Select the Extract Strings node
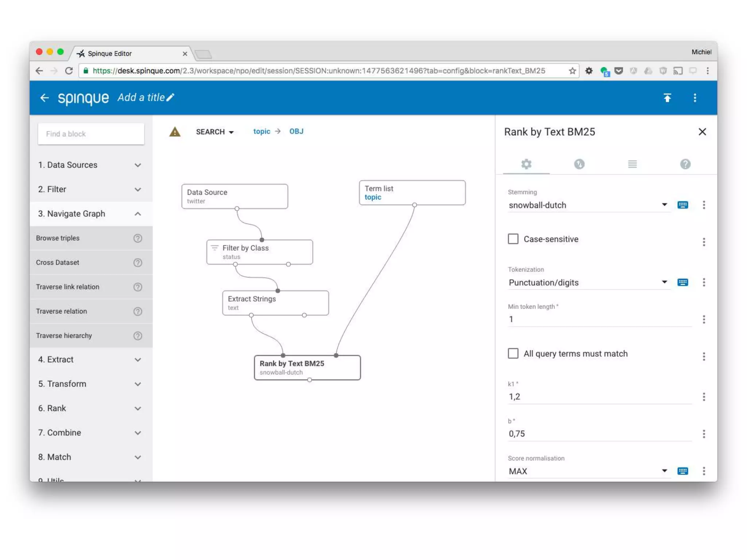The width and height of the screenshot is (747, 560). click(x=275, y=303)
